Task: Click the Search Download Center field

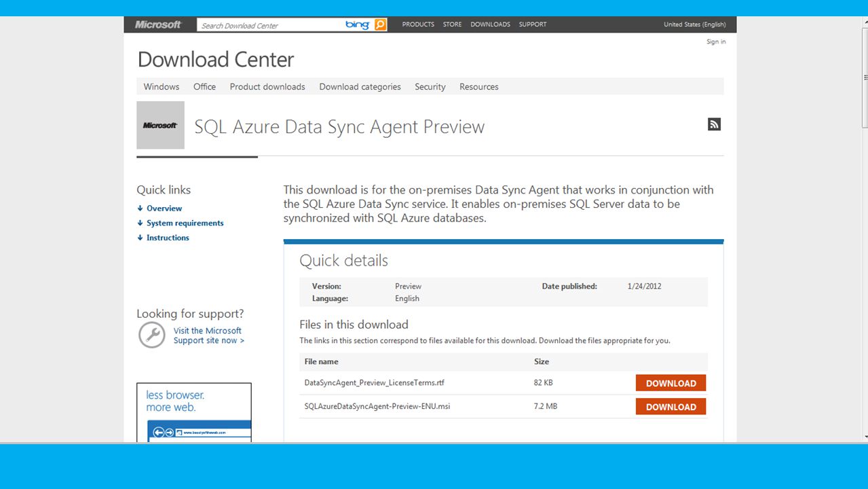Action: tap(271, 25)
